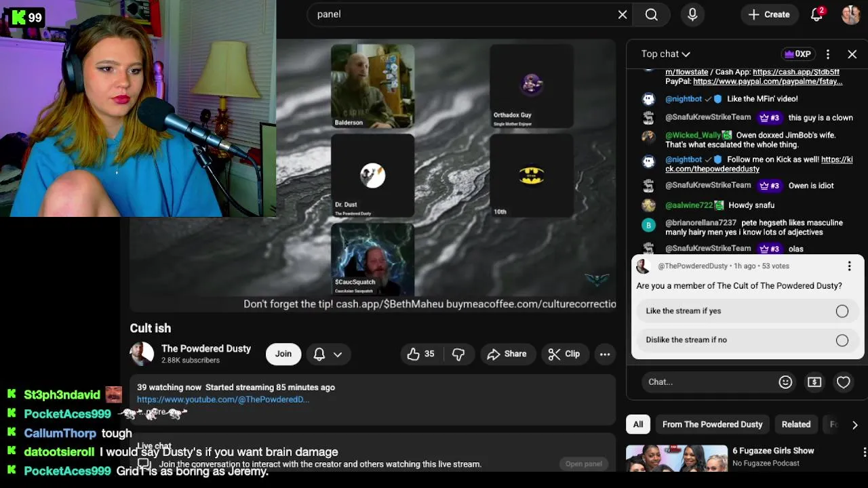
Task: Click @aalwine722 username in chat
Action: 689,205
